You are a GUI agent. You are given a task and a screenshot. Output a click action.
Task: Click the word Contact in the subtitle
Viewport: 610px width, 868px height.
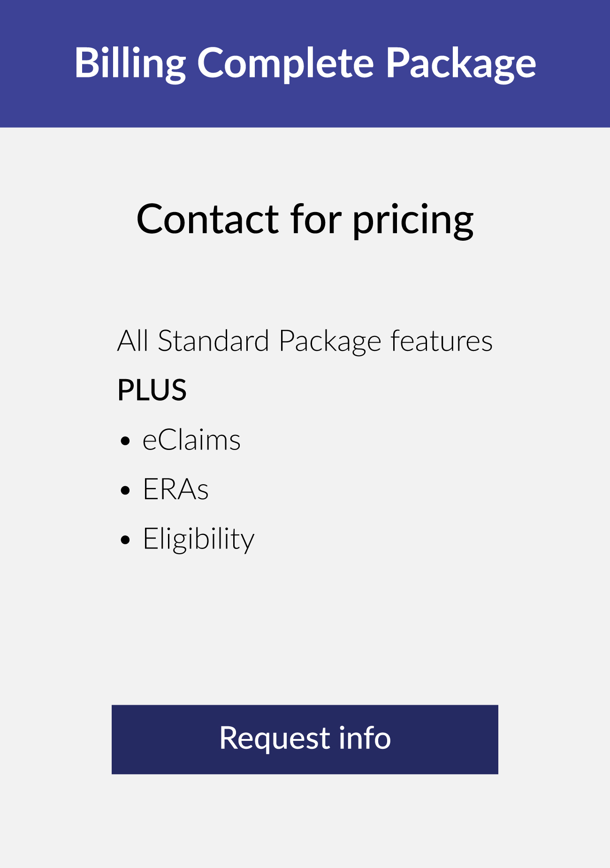(x=208, y=219)
